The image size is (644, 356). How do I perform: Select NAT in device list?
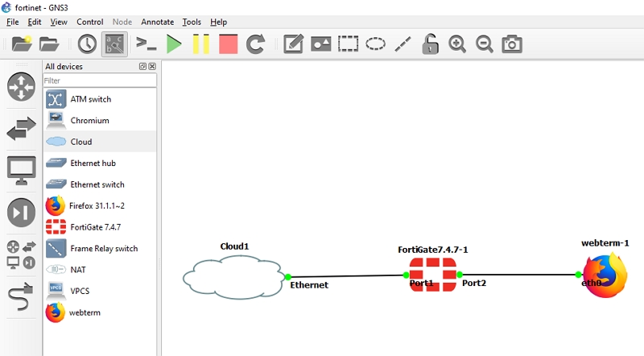[x=100, y=270]
